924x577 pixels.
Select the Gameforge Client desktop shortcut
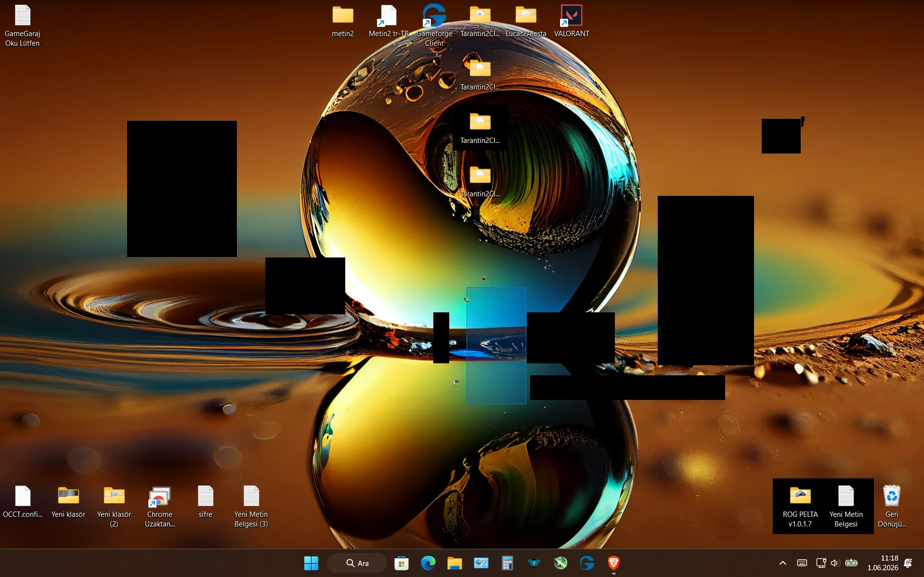tap(434, 26)
